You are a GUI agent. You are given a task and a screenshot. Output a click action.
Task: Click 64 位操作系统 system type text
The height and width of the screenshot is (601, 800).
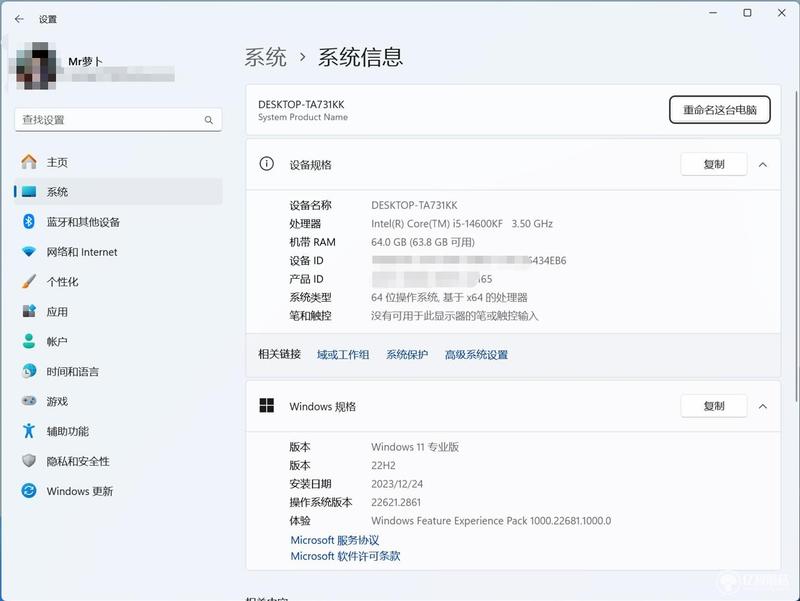449,297
